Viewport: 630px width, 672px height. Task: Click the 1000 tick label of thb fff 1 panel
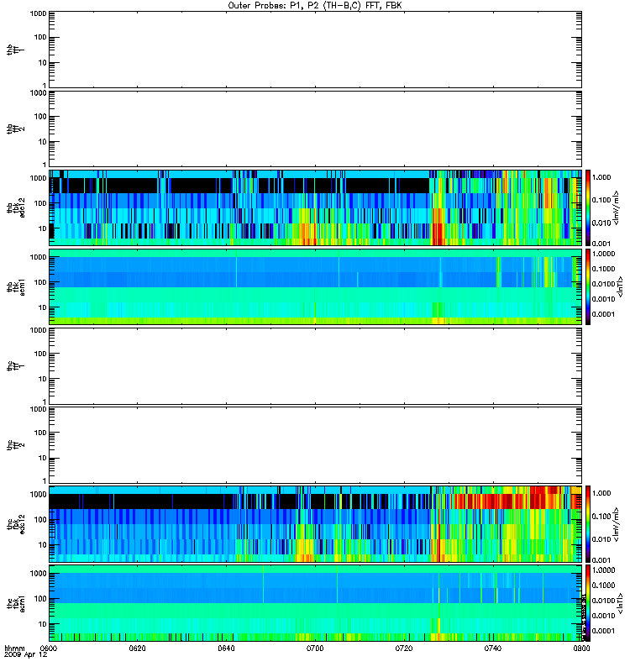(x=38, y=13)
